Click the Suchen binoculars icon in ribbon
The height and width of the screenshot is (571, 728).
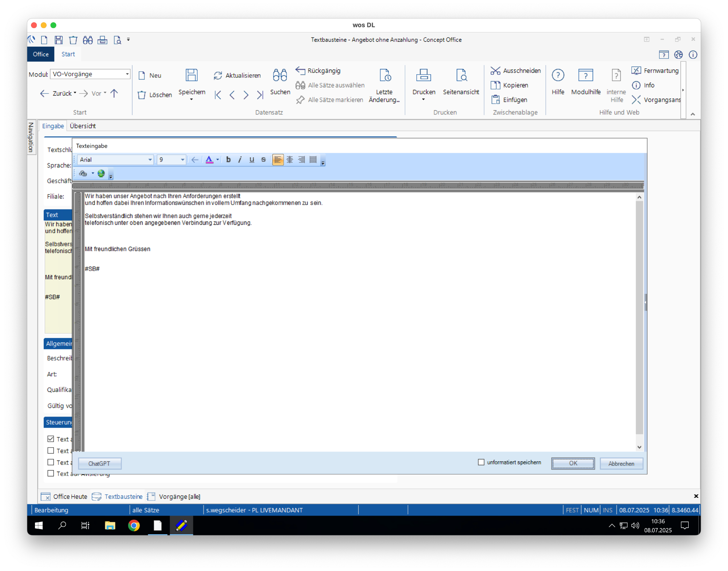click(280, 75)
